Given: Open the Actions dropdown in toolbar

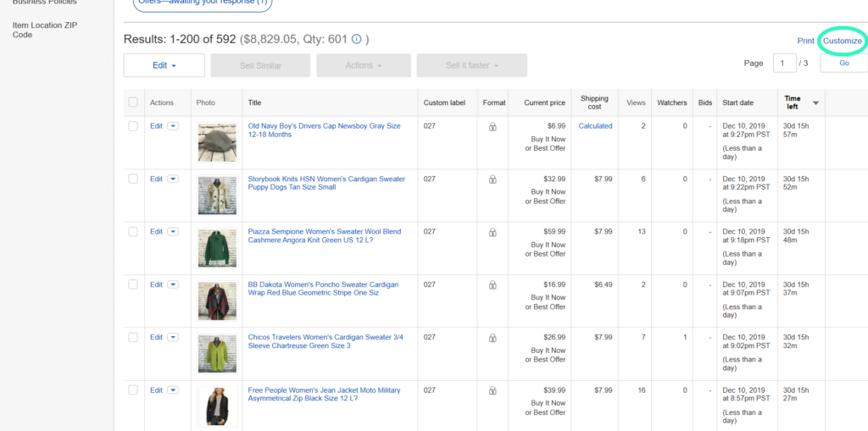Looking at the screenshot, I should (364, 65).
